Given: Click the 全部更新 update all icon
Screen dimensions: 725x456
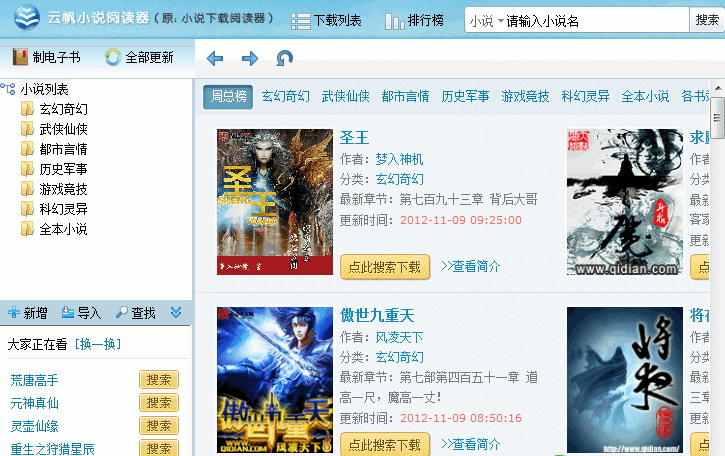Looking at the screenshot, I should pyautogui.click(x=139, y=57).
